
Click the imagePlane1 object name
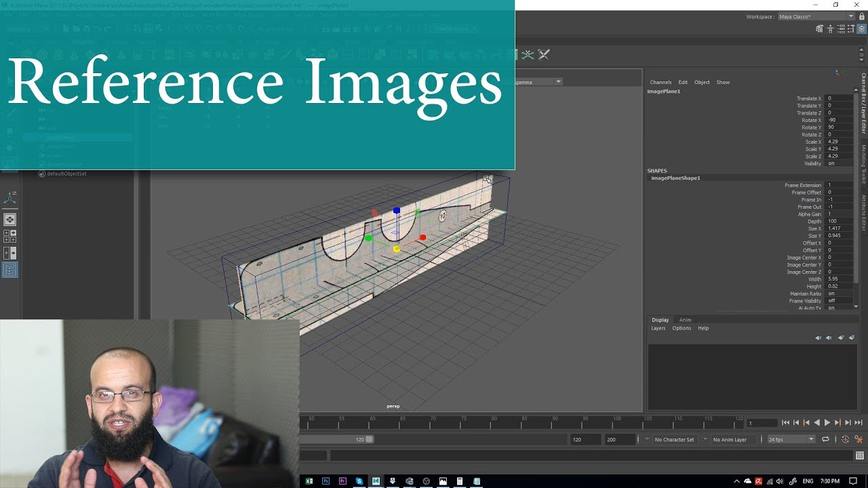[664, 91]
